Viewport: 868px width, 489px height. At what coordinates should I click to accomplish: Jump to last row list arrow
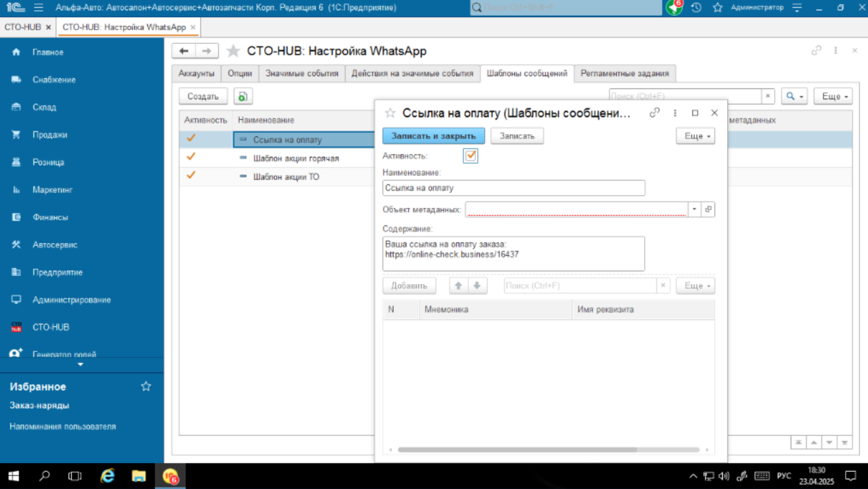845,442
